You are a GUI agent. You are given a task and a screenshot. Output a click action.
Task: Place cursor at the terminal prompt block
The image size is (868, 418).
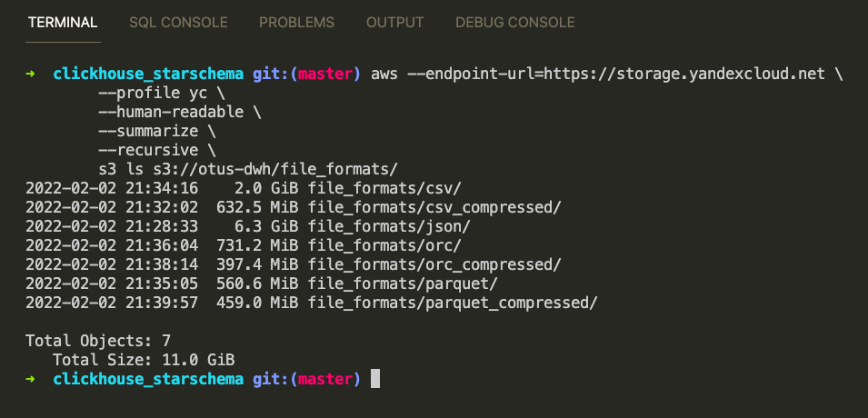click(375, 379)
